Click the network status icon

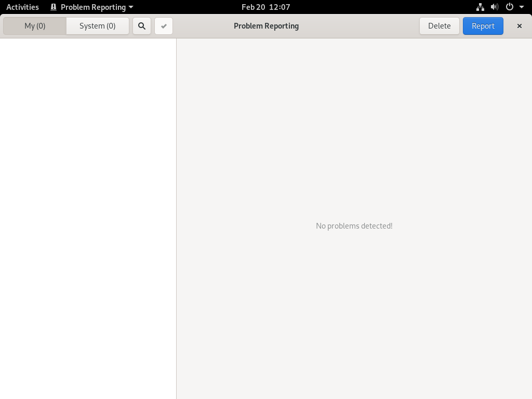click(x=480, y=7)
